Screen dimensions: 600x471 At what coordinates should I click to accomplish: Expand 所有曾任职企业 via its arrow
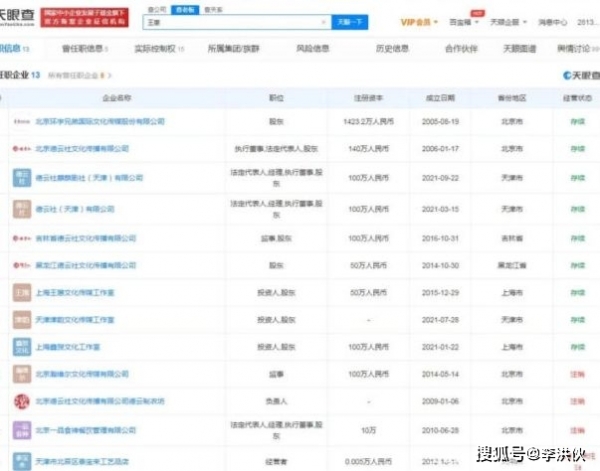click(109, 76)
